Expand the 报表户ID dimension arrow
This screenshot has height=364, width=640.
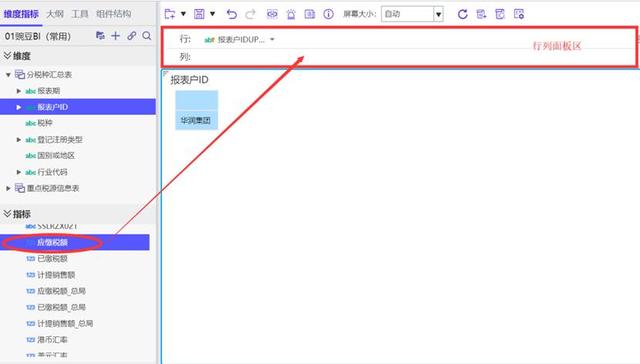tap(18, 107)
